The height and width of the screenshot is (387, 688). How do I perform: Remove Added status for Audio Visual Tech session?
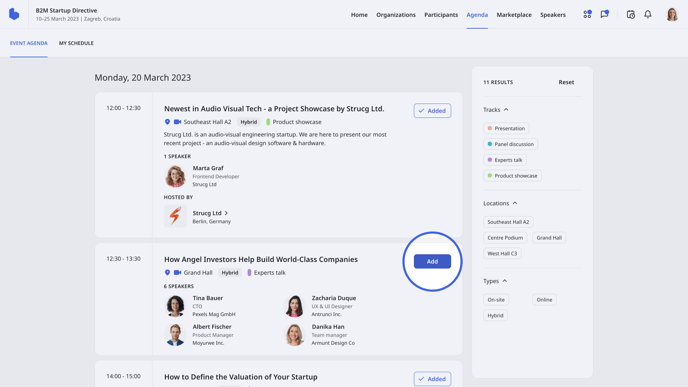click(432, 111)
